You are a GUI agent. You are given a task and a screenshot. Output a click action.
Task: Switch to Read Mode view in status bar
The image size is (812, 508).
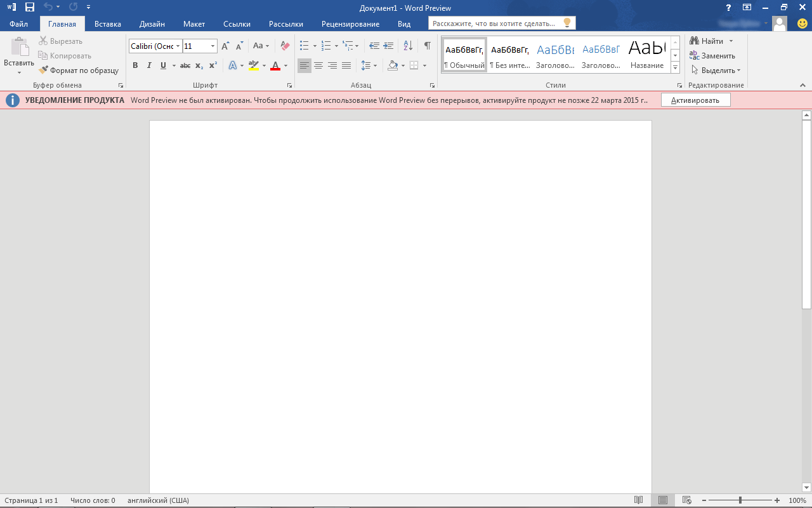coord(639,500)
